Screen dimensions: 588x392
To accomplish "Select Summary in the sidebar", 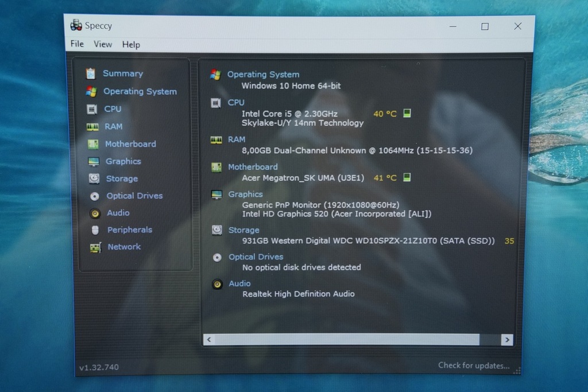I will point(123,73).
